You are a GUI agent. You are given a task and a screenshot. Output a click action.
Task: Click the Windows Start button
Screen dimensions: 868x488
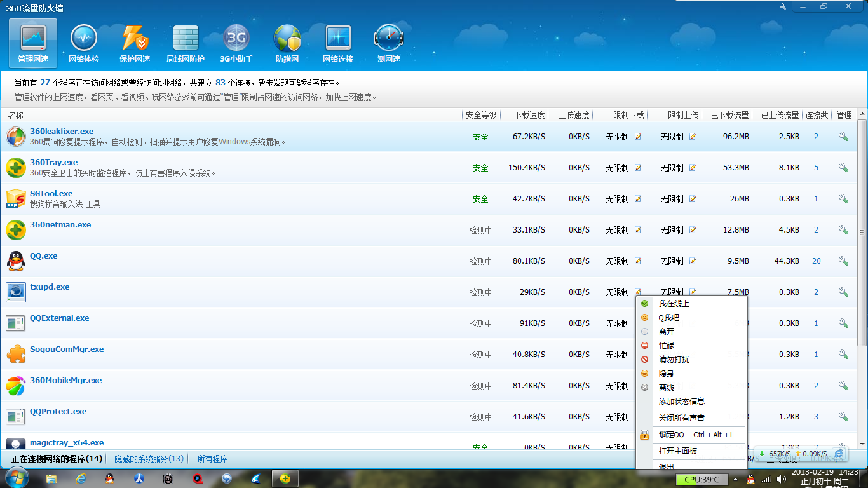click(x=16, y=478)
